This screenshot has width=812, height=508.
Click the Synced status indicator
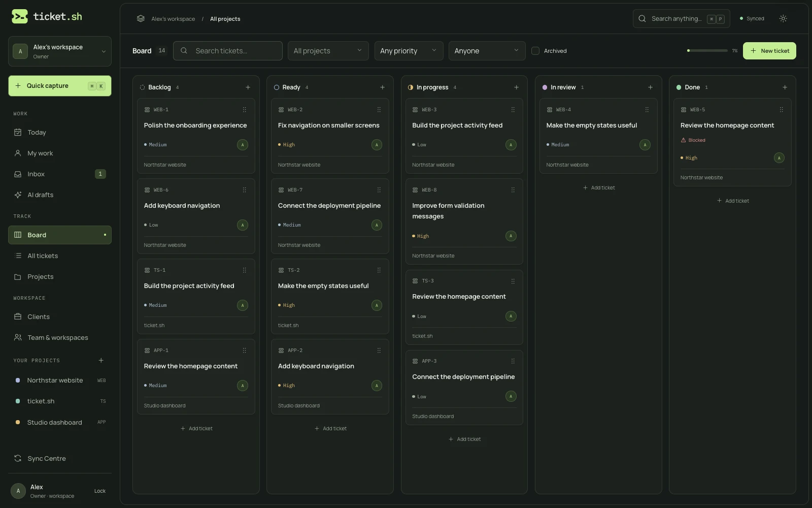[x=752, y=19]
